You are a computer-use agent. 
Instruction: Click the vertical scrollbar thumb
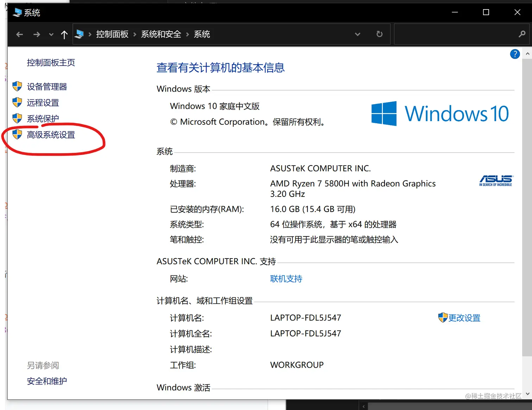click(527, 208)
